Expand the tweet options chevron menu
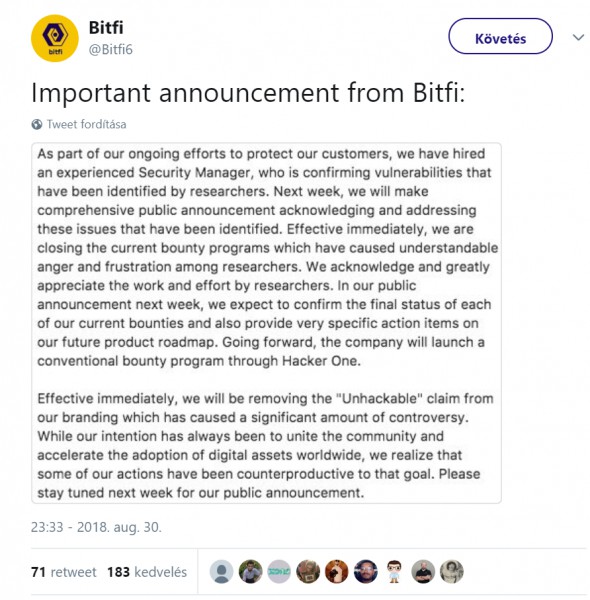 click(578, 37)
